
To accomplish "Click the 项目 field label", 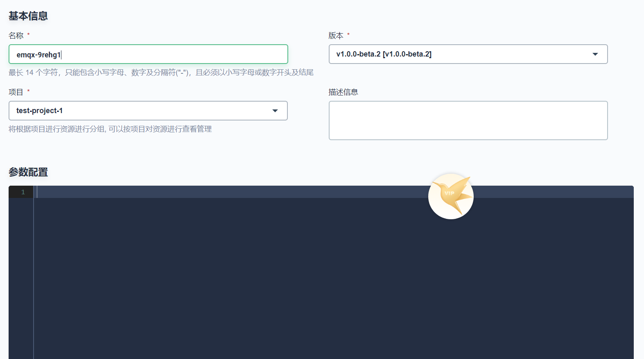I will tap(16, 92).
